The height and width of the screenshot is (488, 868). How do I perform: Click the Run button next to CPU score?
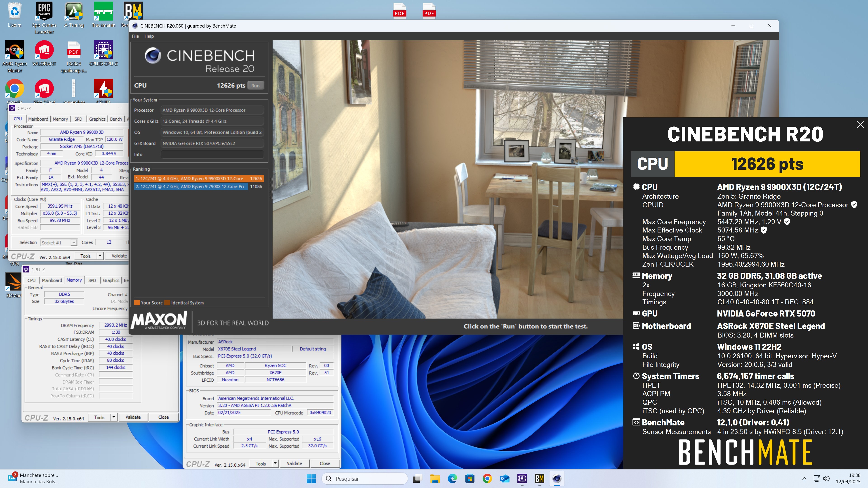point(255,86)
